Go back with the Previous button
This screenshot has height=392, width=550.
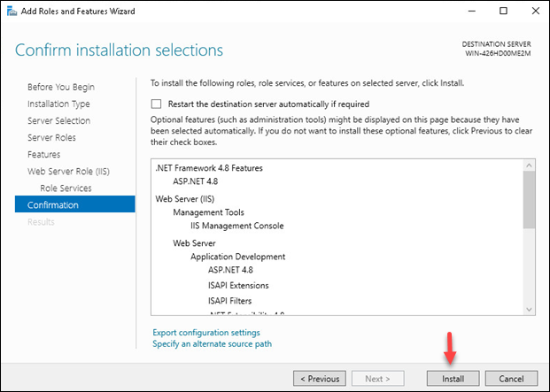pos(321,378)
